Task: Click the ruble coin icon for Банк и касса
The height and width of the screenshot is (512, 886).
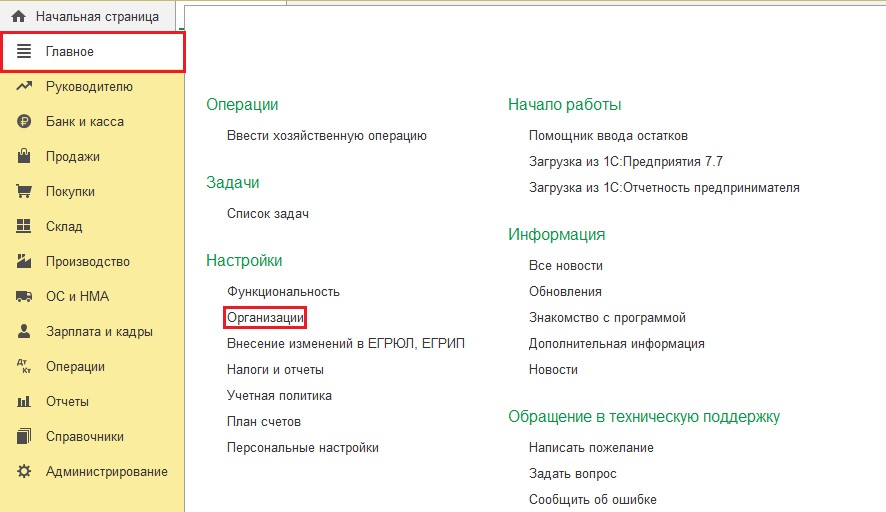Action: point(25,122)
